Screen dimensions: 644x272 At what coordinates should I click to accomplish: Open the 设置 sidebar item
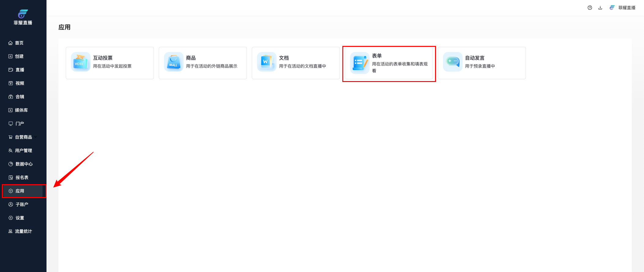pos(20,218)
